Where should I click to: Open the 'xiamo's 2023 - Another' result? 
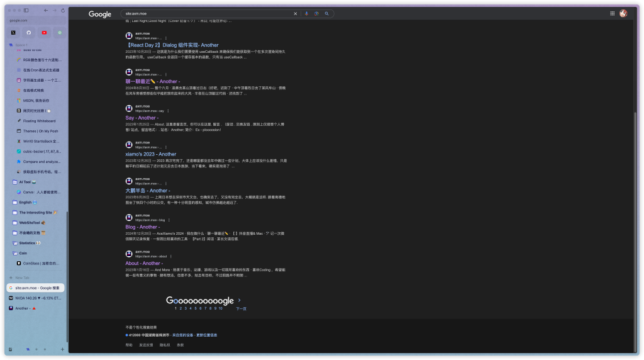tap(151, 154)
